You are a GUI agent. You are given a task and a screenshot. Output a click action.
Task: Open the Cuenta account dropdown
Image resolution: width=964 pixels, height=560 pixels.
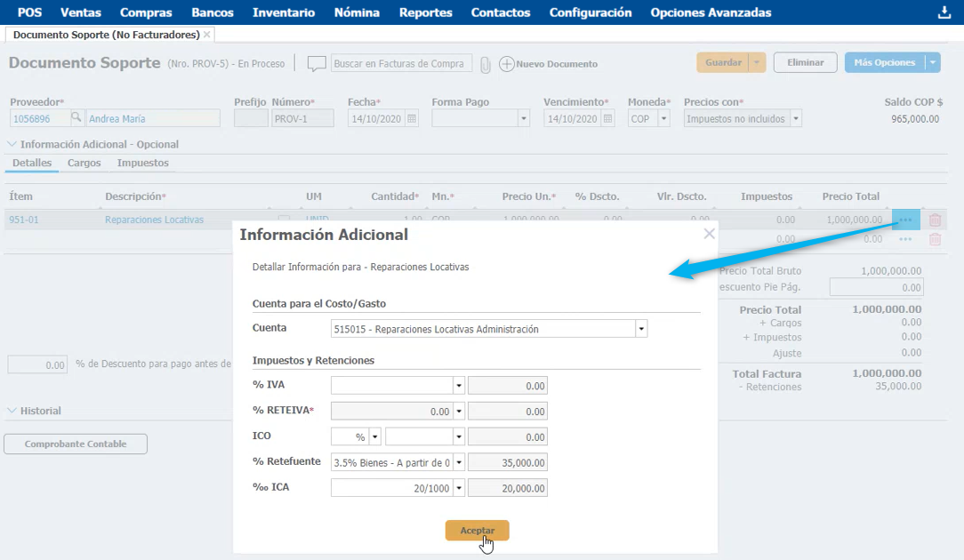click(x=641, y=329)
